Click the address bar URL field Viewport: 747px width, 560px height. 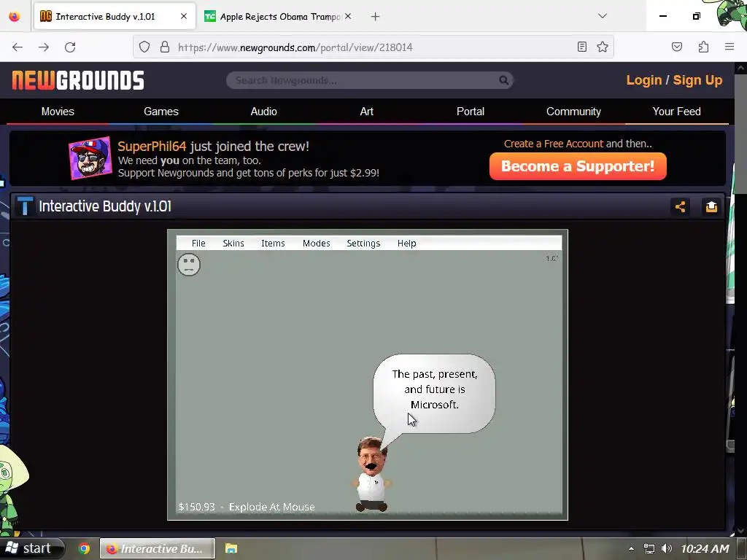[x=373, y=47]
